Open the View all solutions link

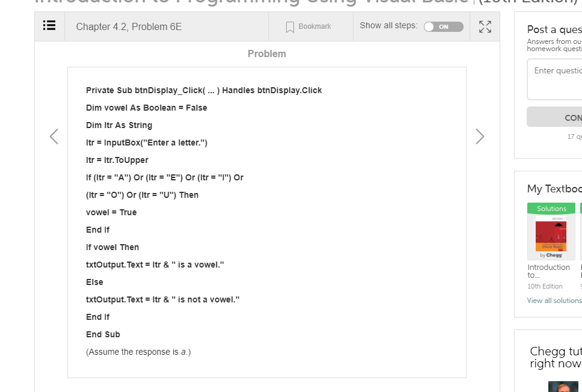coord(554,300)
